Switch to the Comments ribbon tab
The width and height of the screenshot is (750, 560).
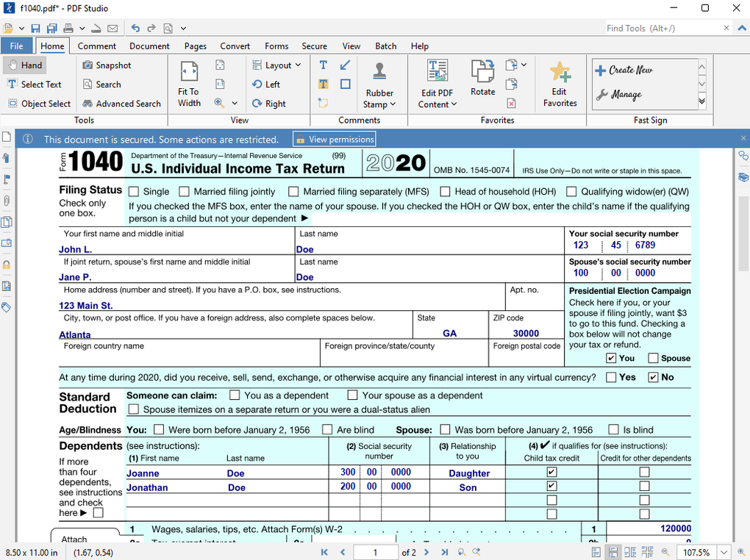[x=96, y=46]
